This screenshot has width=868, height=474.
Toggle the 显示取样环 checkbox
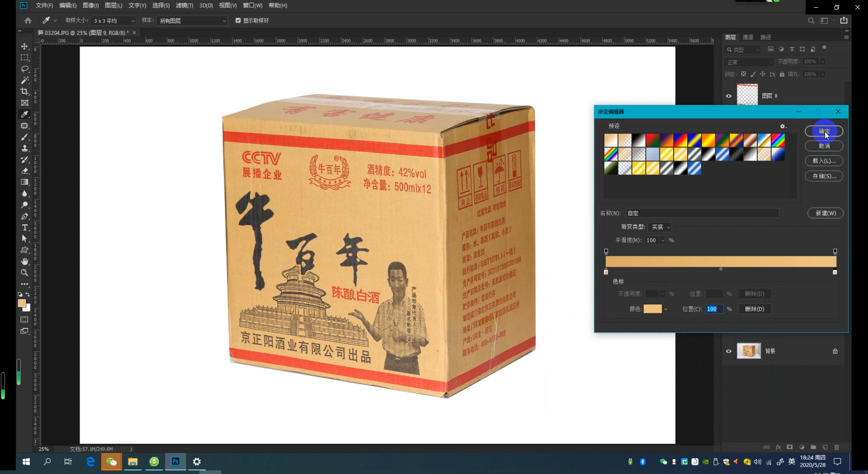pos(238,20)
